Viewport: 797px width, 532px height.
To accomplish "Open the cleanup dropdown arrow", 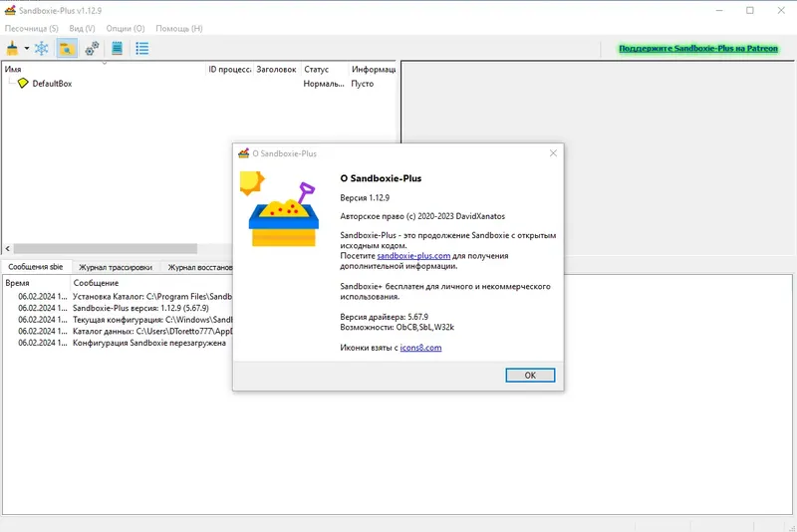I will [27, 49].
